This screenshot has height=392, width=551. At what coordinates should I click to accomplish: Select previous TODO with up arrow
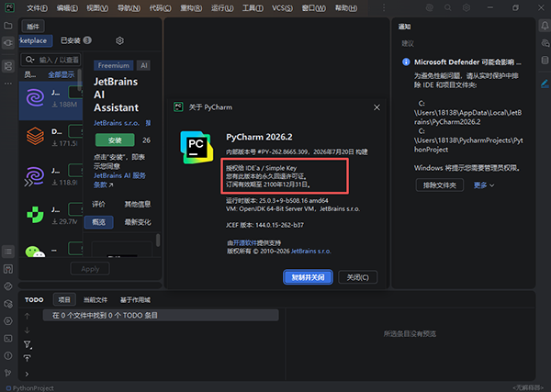pos(27,316)
